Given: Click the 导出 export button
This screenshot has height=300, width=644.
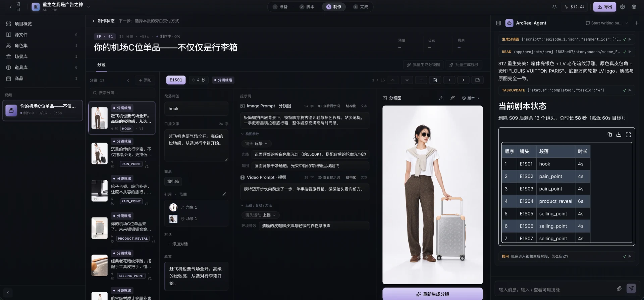Looking at the screenshot, I should 604,7.
